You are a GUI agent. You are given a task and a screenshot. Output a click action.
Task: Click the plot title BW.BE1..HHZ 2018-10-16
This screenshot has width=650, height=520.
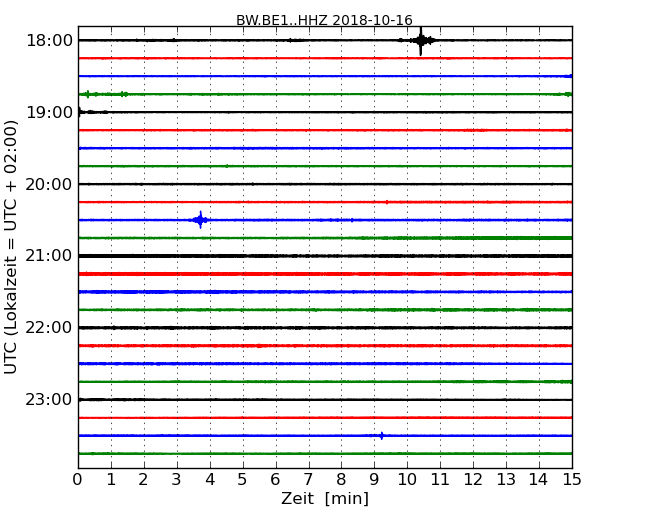(324, 20)
